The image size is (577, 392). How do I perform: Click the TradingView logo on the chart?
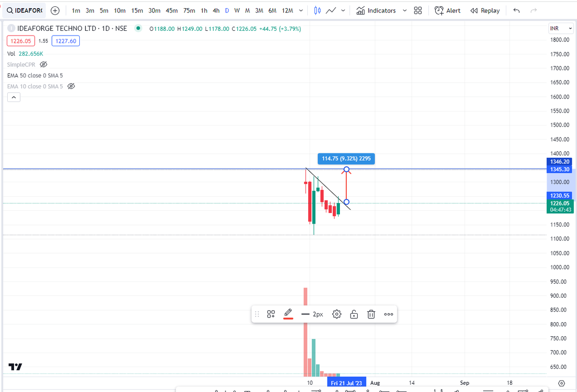pos(15,367)
